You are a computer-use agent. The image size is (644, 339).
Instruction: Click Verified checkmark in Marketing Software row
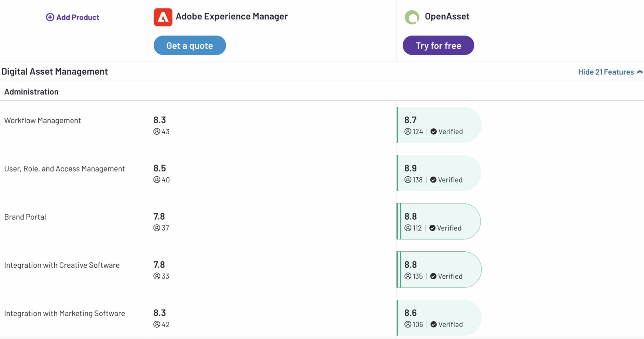tap(433, 325)
